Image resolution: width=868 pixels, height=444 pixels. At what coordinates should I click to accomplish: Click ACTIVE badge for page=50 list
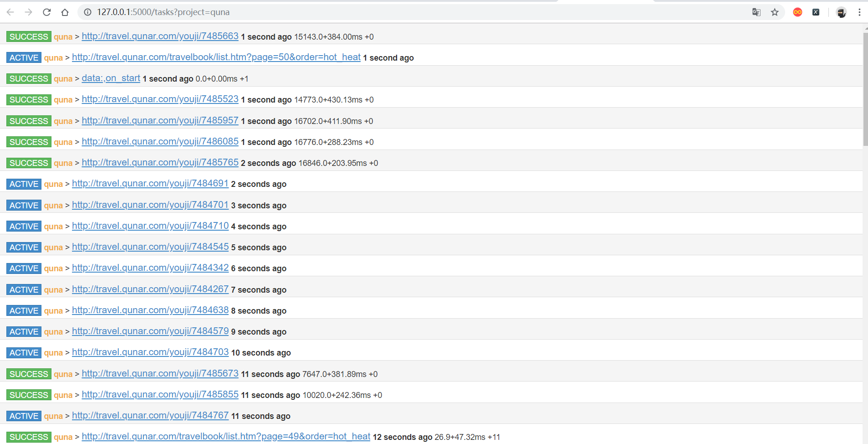click(x=24, y=57)
